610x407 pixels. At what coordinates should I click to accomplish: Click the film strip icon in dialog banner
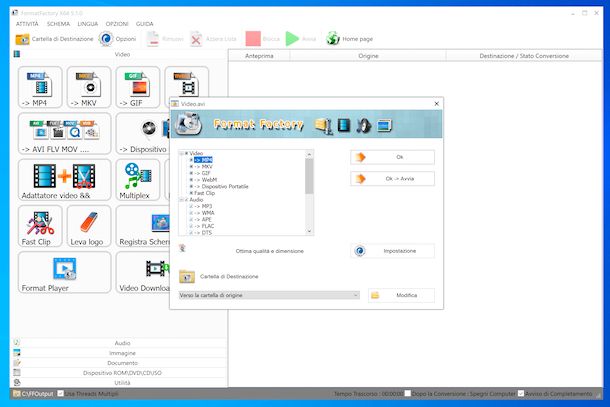click(344, 125)
